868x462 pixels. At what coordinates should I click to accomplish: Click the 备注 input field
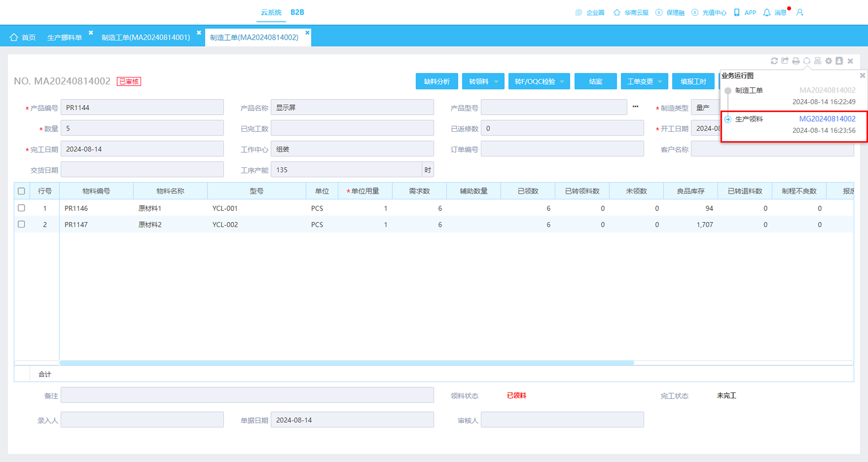click(x=247, y=395)
